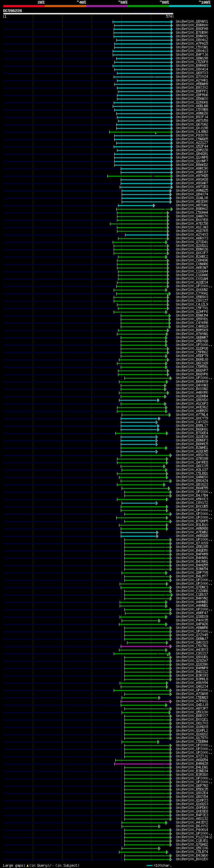Select hit label UniRef100_Q9UVG0
Screen dimensions: 214x868
192,400
